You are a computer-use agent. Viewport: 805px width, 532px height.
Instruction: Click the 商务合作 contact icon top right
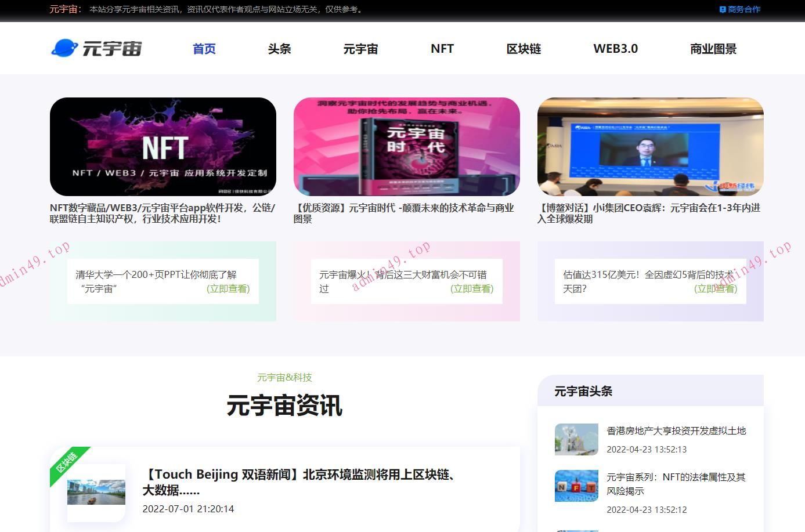pos(721,9)
